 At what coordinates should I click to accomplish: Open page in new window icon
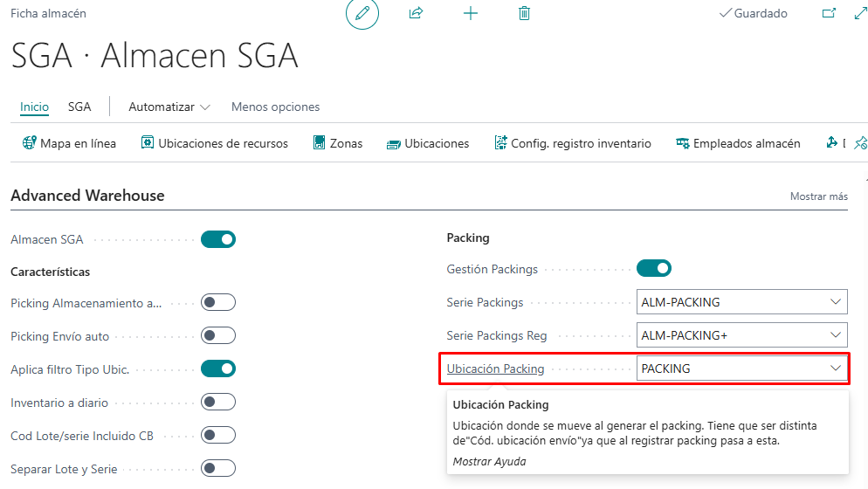click(829, 14)
